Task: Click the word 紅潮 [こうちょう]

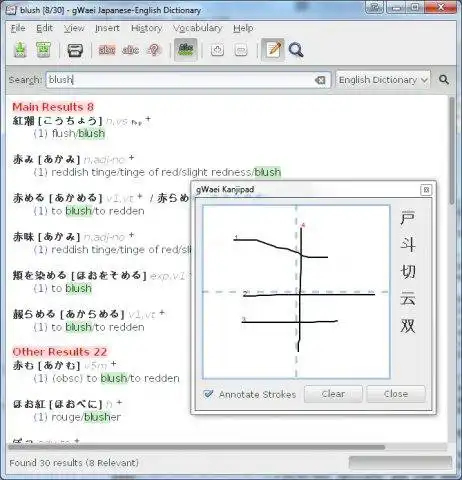Action: coord(57,121)
